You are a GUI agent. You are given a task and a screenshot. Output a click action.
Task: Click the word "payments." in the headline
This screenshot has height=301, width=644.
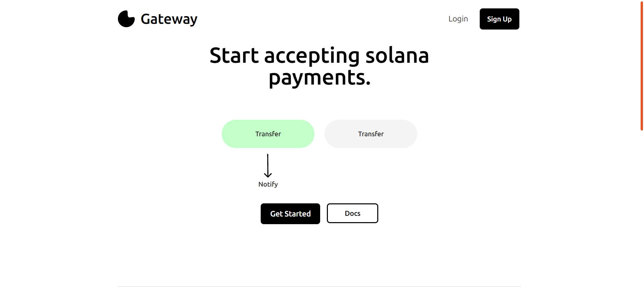point(319,78)
